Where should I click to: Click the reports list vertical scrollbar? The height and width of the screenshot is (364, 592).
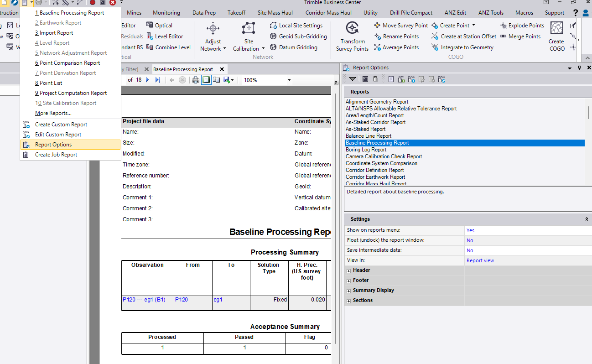point(588,112)
